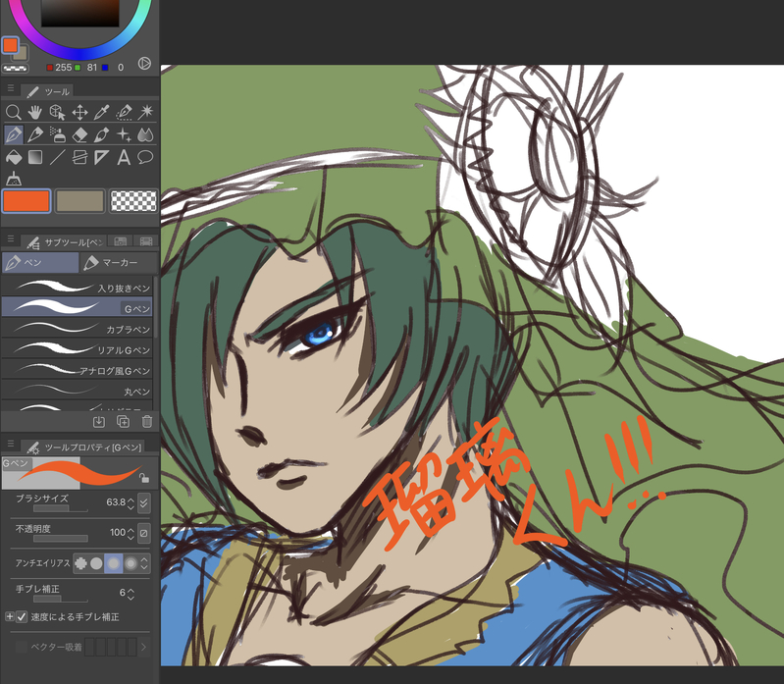Select the Airbrush tool
This screenshot has height=684, width=784.
(x=58, y=134)
